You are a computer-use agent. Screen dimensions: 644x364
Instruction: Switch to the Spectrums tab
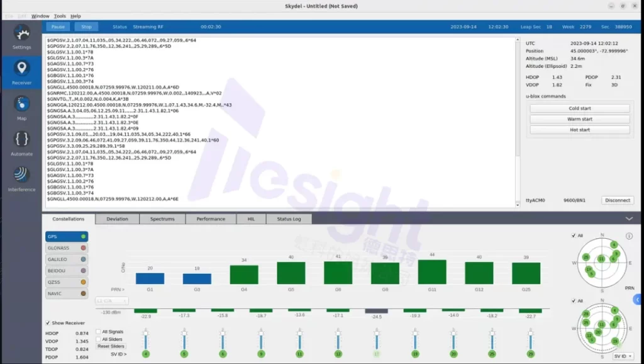pyautogui.click(x=162, y=219)
